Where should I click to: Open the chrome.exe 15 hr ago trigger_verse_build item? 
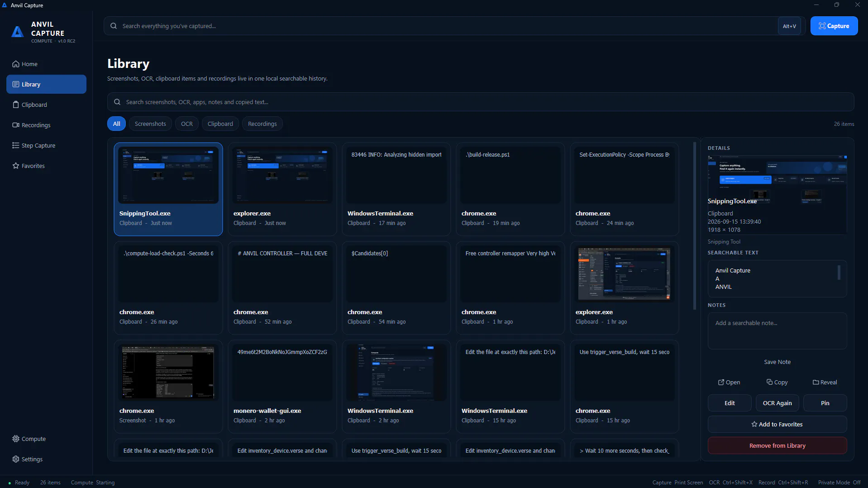point(625,387)
